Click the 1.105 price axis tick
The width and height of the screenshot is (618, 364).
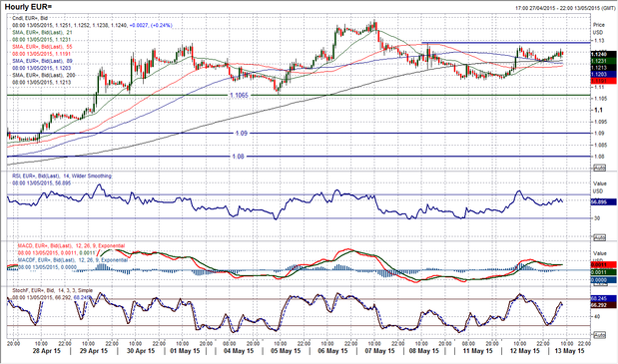point(600,99)
